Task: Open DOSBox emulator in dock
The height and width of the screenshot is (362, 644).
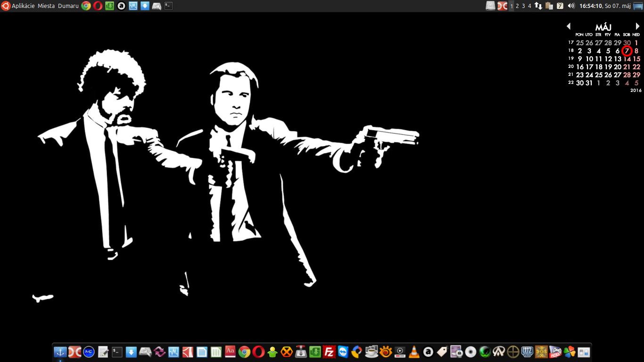Action: pyautogui.click(x=541, y=352)
